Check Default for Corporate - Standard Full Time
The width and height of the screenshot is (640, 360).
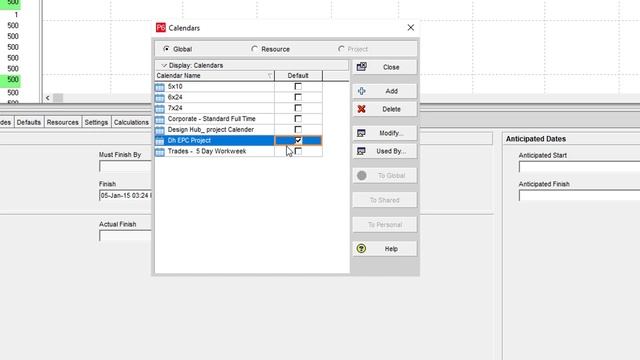(x=298, y=119)
